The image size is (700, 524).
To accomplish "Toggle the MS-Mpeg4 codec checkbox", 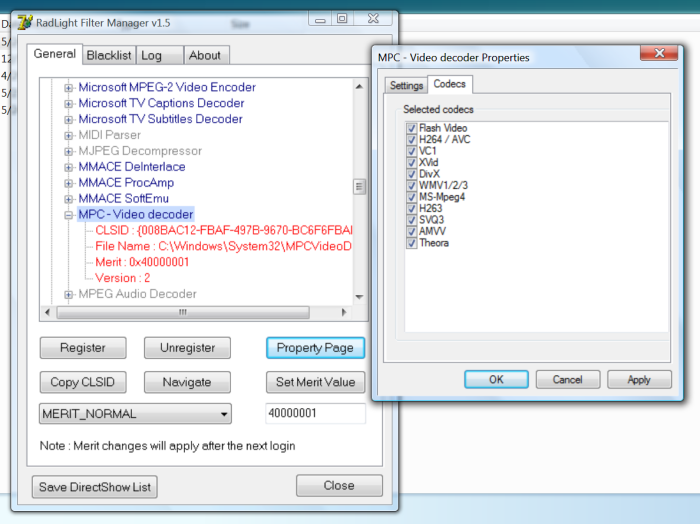I will pyautogui.click(x=411, y=197).
